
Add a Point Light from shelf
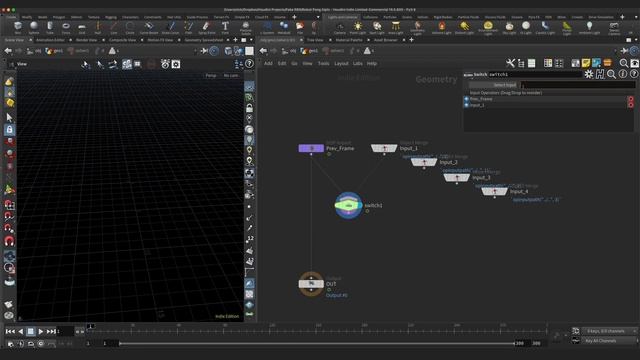pyautogui.click(x=358, y=27)
